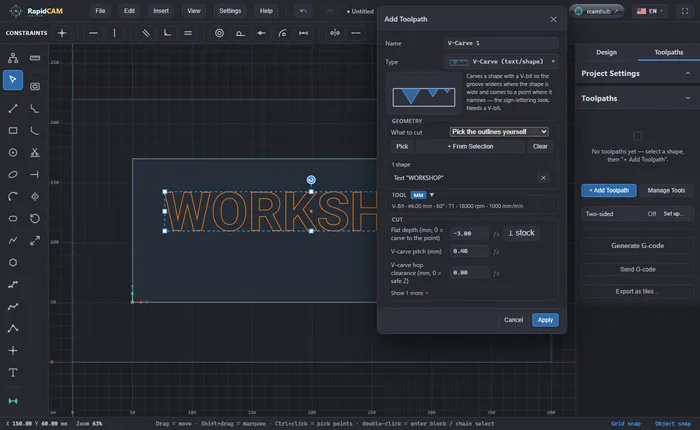Pick the Slot shape tool
Screen dimensions: 700x430
12,218
